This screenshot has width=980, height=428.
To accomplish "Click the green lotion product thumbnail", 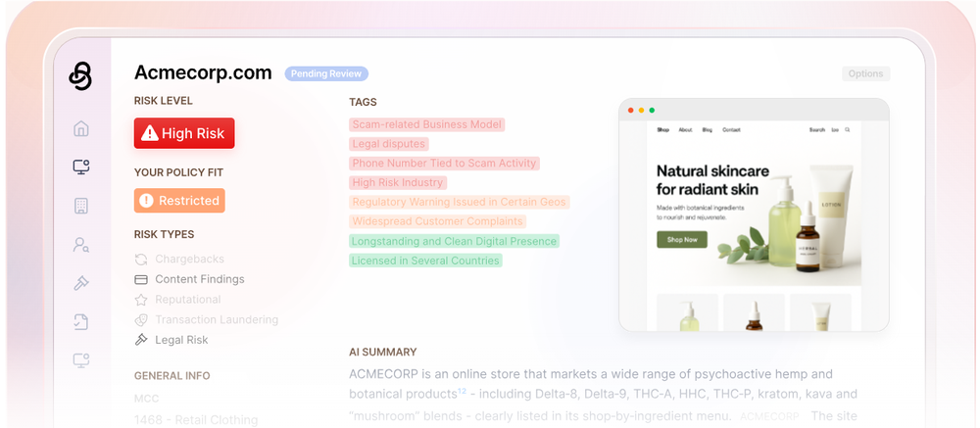I will 688,311.
